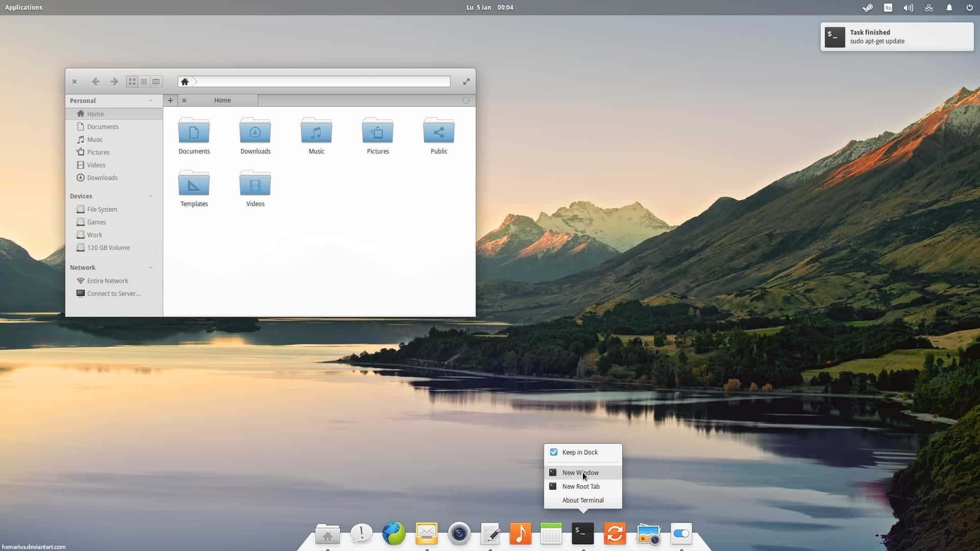Launch the Midori web browser from the dock
The image size is (980, 551).
point(394,534)
